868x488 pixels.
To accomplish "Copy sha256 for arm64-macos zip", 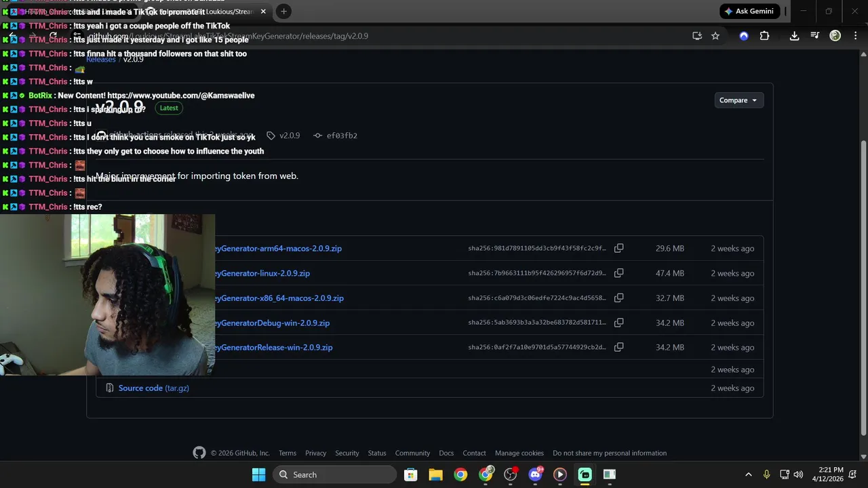I will coord(618,249).
